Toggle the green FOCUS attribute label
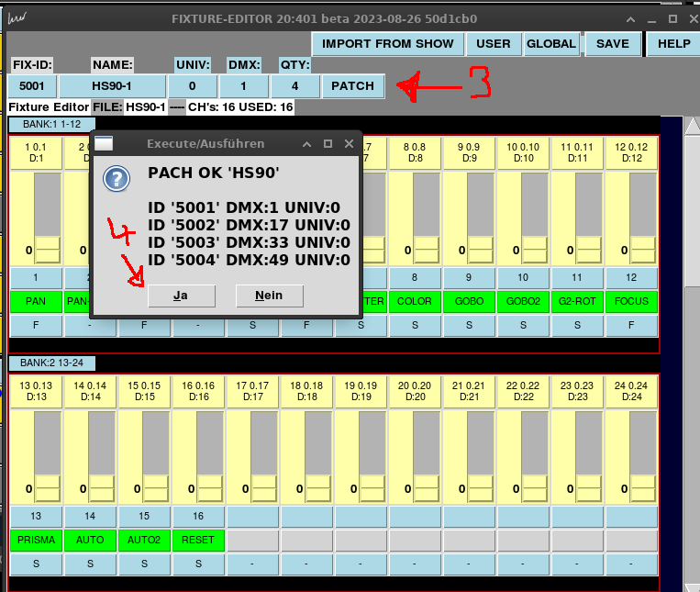 pos(631,301)
